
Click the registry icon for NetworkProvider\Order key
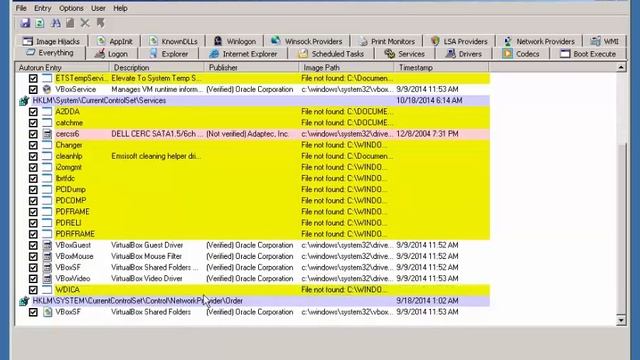click(24, 301)
